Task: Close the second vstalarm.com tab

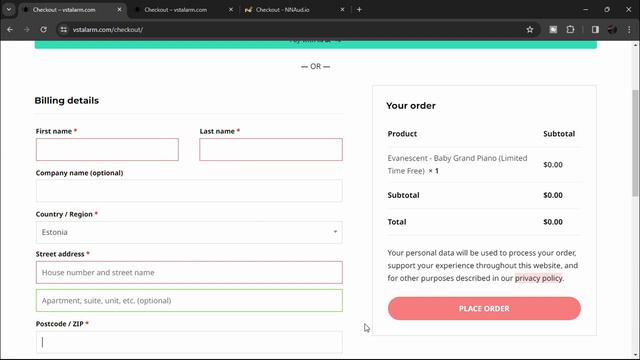Action: pyautogui.click(x=231, y=9)
